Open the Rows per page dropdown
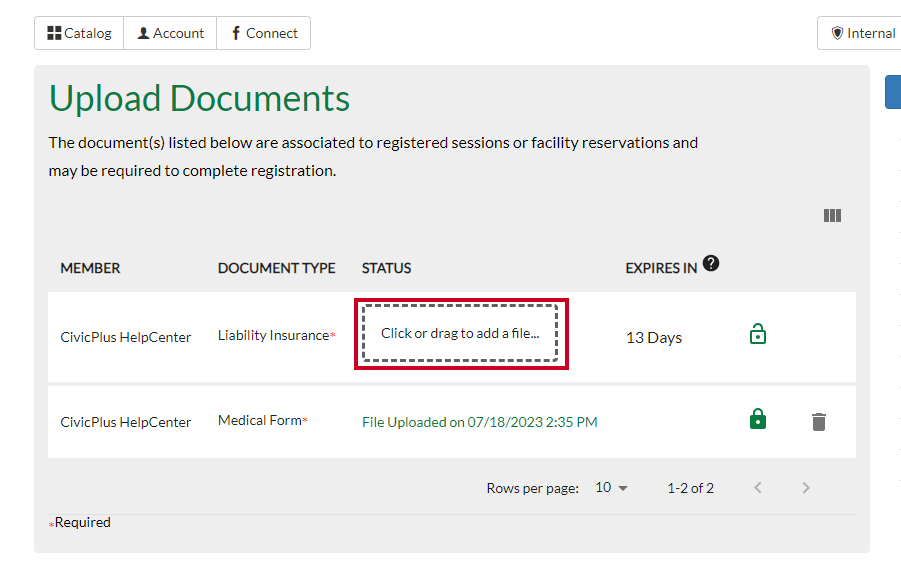 tap(611, 488)
